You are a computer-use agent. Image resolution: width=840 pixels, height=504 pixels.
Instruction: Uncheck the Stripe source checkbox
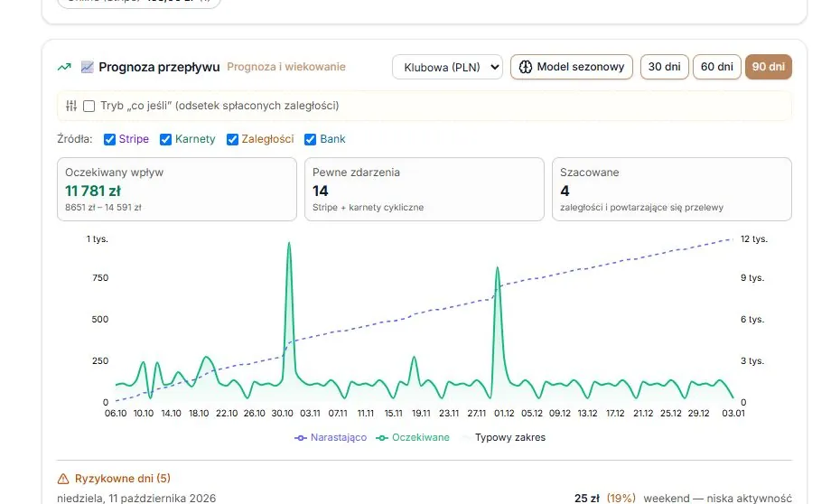[109, 139]
